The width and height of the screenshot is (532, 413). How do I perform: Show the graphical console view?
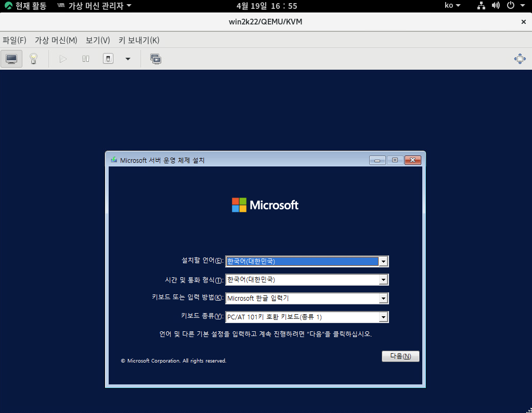coord(11,59)
